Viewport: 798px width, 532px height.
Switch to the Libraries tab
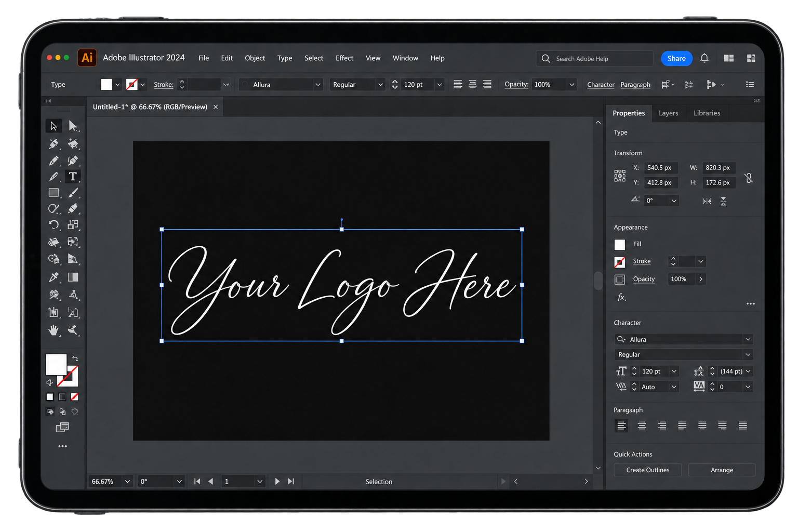point(707,113)
